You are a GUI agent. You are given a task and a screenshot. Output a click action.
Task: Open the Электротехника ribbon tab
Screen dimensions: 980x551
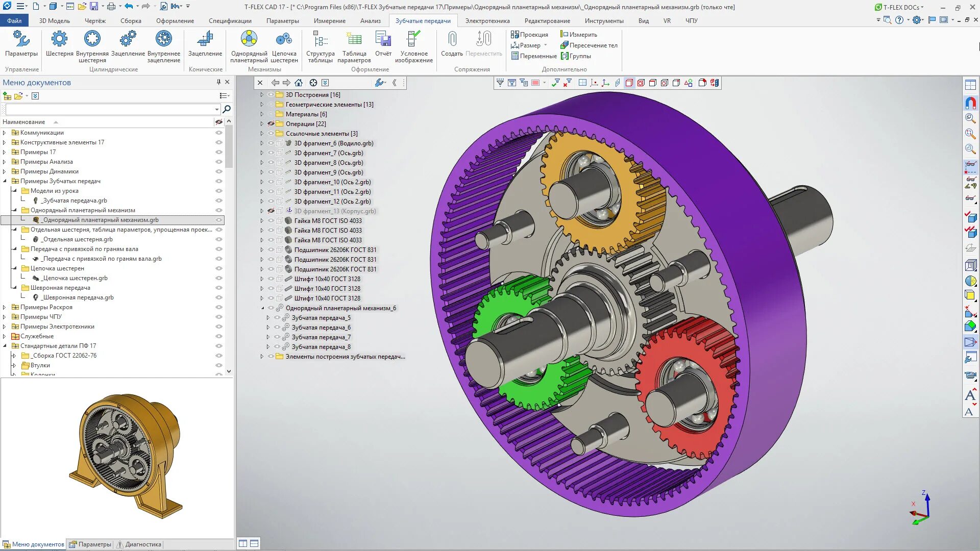coord(487,21)
